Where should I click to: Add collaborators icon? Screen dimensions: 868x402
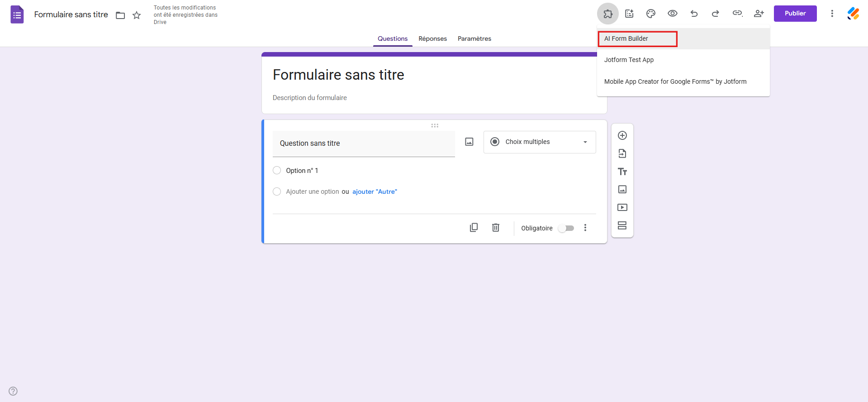coord(759,14)
